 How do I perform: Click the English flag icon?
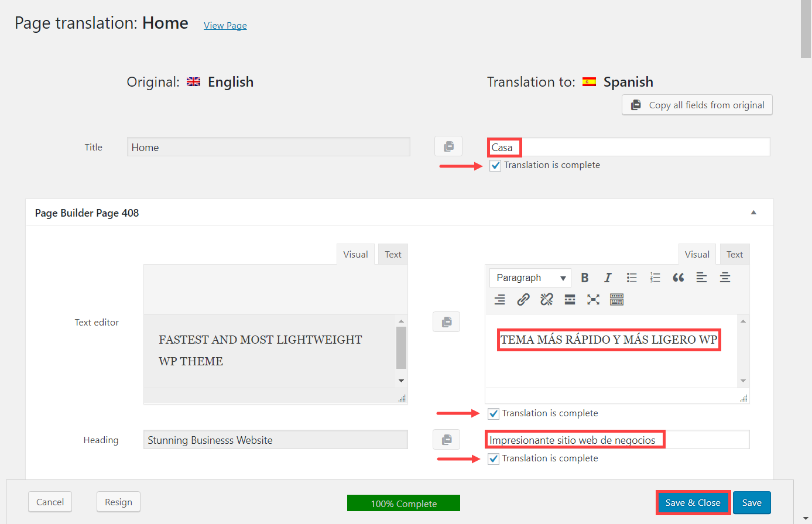point(193,82)
